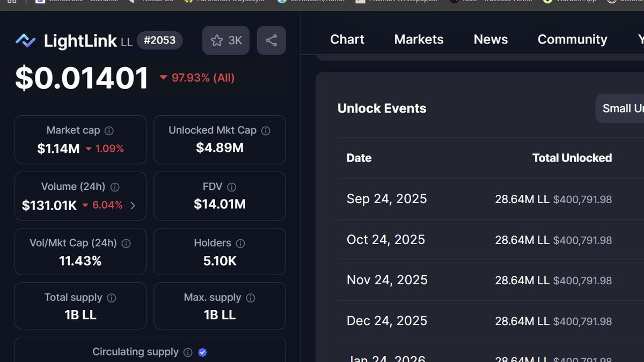Select the Sep 24, 2025 unlock row date
This screenshot has height=362, width=644.
point(387,199)
